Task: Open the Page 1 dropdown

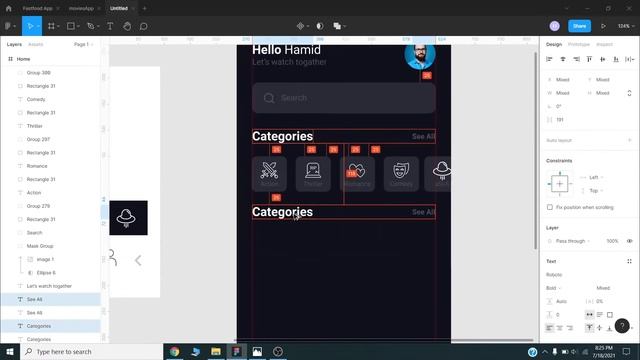Action: pos(84,44)
